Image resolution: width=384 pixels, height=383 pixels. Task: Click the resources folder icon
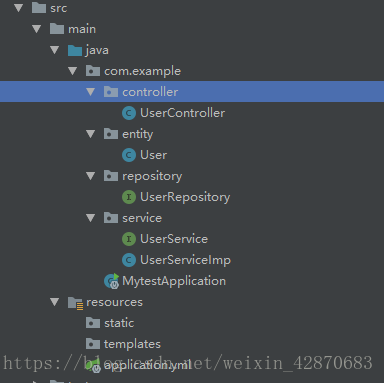75,303
